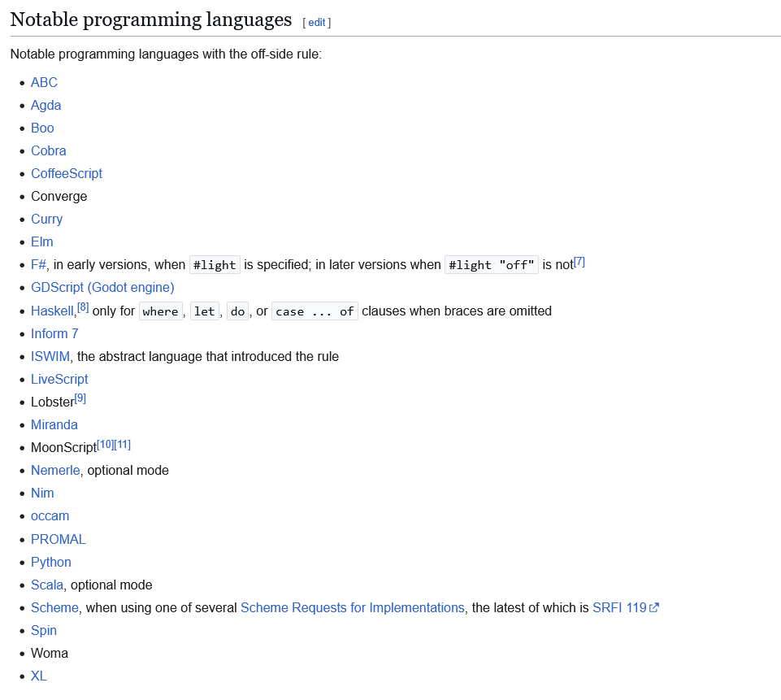Click the external-link icon after SRFI 119

[x=654, y=608]
